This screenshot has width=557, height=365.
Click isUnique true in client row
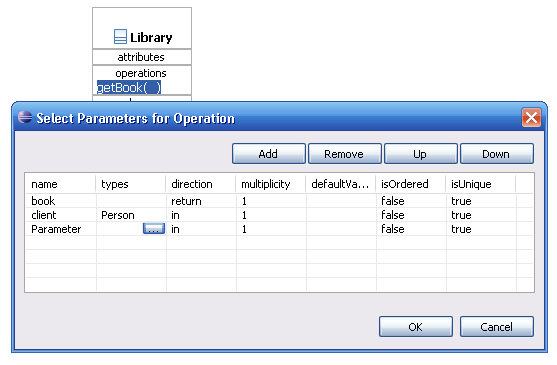[x=461, y=215]
